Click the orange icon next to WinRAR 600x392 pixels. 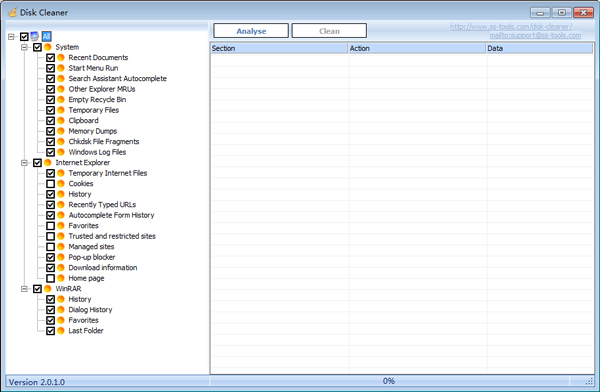pyautogui.click(x=47, y=289)
